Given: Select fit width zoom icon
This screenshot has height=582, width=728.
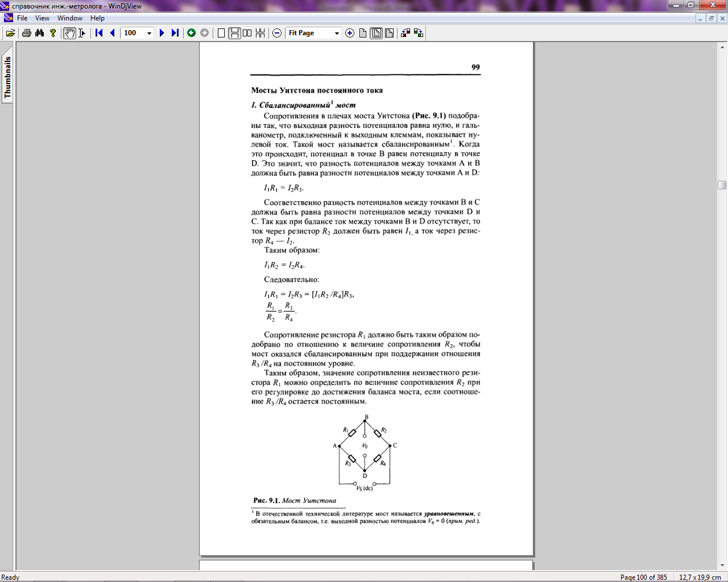Looking at the screenshot, I should coord(390,33).
